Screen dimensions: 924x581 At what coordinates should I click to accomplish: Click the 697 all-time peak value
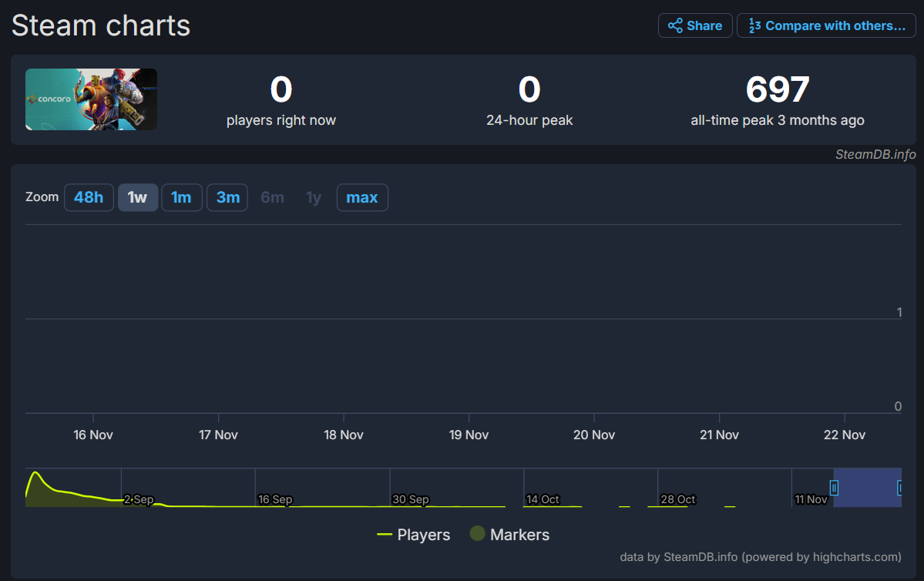click(778, 89)
